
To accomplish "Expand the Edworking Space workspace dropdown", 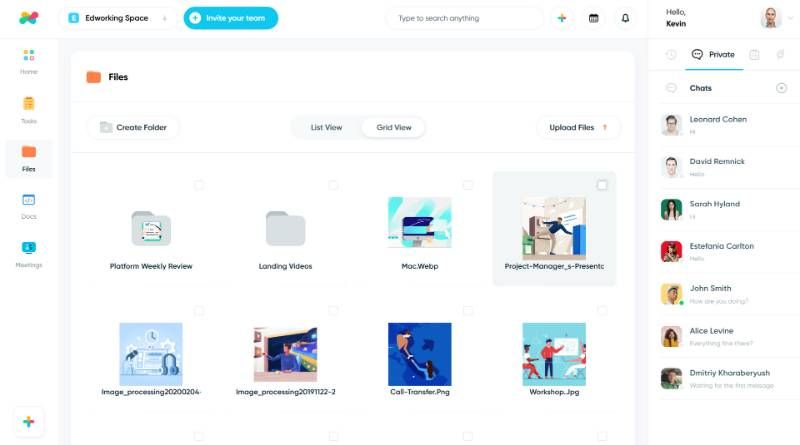I will point(165,18).
